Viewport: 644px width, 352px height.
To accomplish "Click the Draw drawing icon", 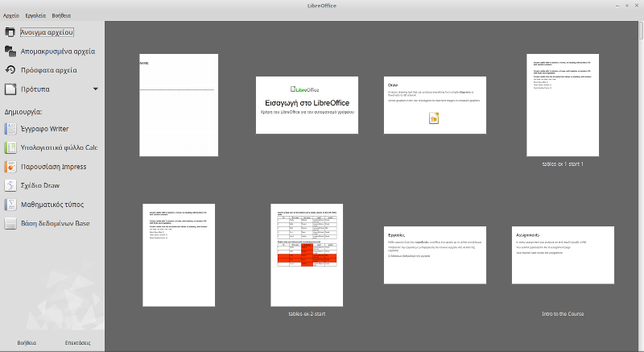I will [10, 185].
